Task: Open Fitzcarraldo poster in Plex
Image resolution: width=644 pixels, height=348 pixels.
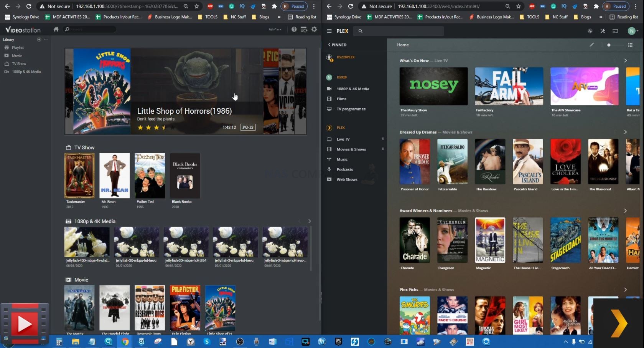Action: 452,161
